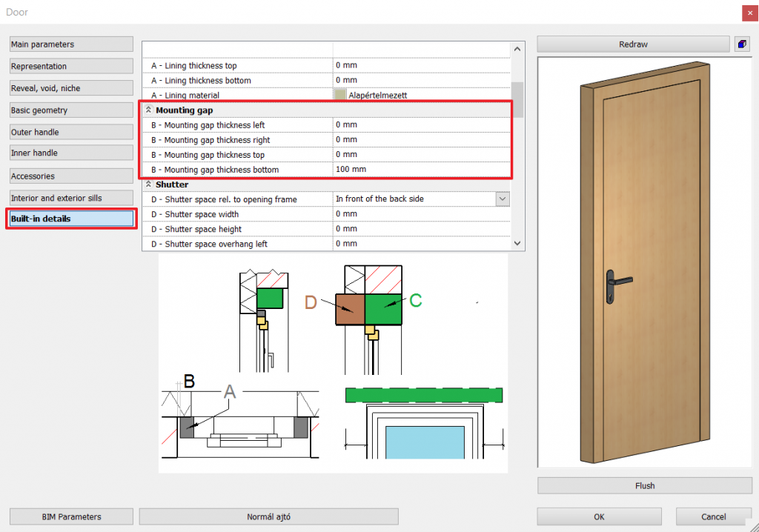Confirm with the OK button
759x532 pixels.
coord(599,516)
